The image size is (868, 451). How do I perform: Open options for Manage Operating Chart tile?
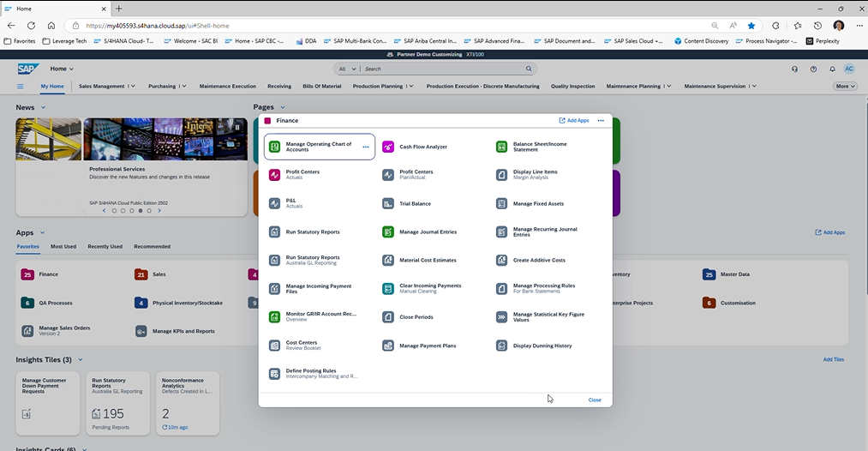click(x=365, y=147)
